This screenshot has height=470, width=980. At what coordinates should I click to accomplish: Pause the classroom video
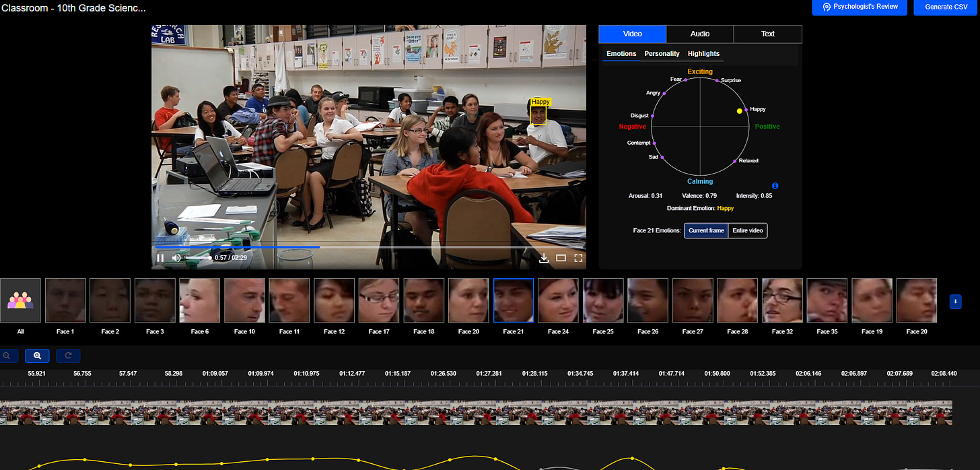point(160,258)
